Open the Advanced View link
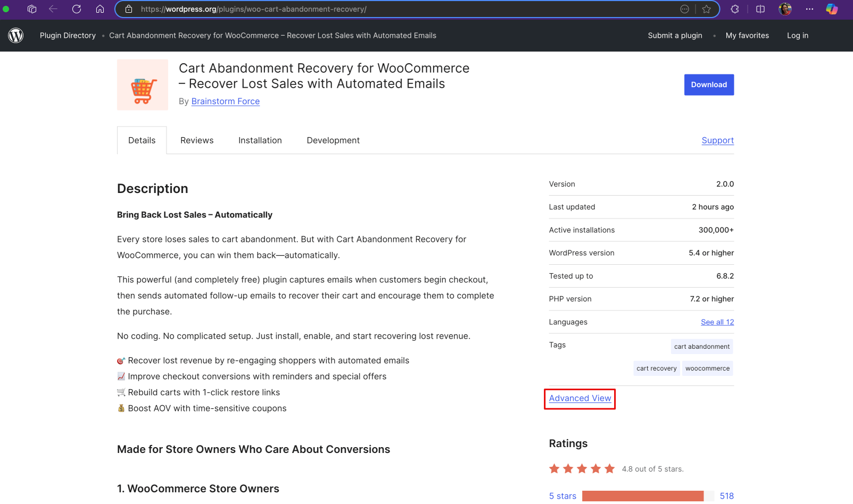Screen dimensions: 853x504 point(580,398)
